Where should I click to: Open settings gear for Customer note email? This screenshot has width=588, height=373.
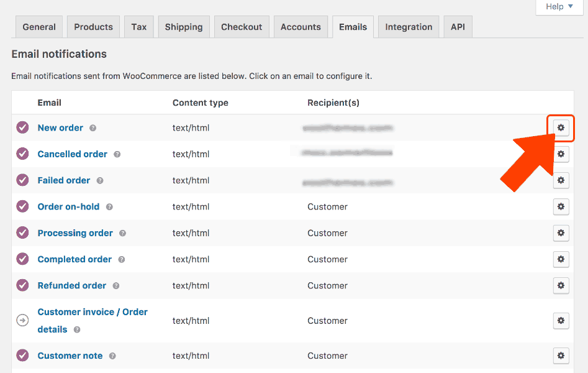point(561,355)
